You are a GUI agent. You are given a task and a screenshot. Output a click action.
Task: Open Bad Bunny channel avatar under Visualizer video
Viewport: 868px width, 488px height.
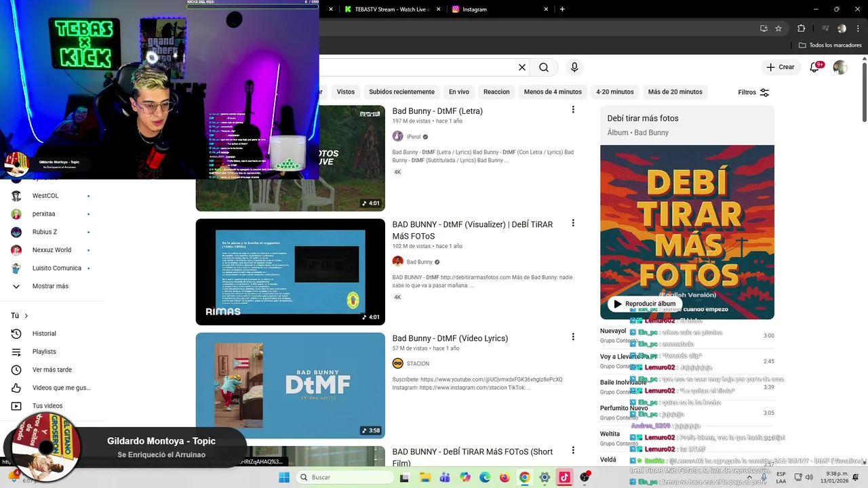tap(398, 262)
